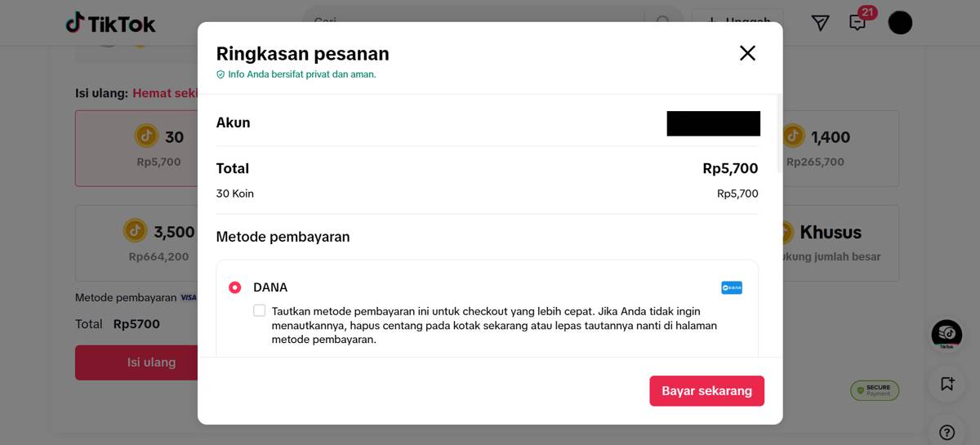
Task: Click the Isi ulang button
Action: coord(136,363)
